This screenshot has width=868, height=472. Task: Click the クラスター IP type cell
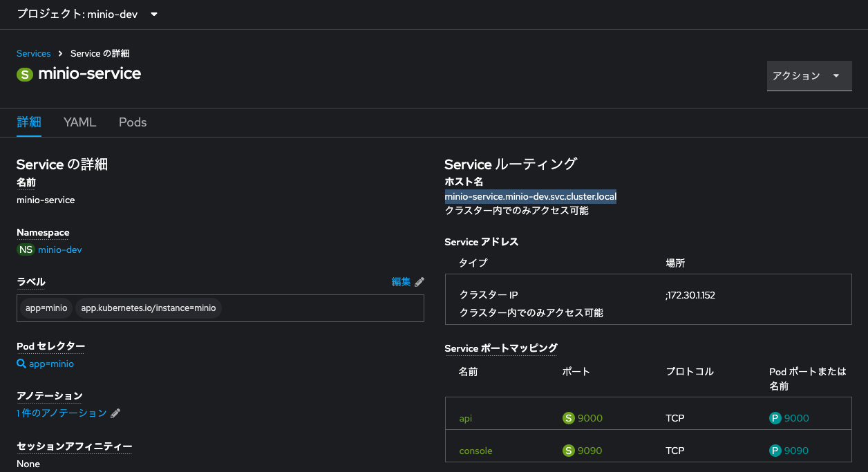489,295
